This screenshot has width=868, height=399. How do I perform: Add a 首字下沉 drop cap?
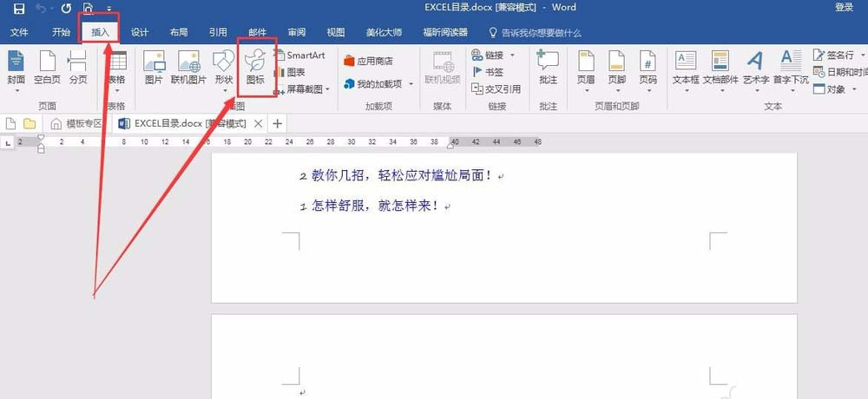(791, 71)
